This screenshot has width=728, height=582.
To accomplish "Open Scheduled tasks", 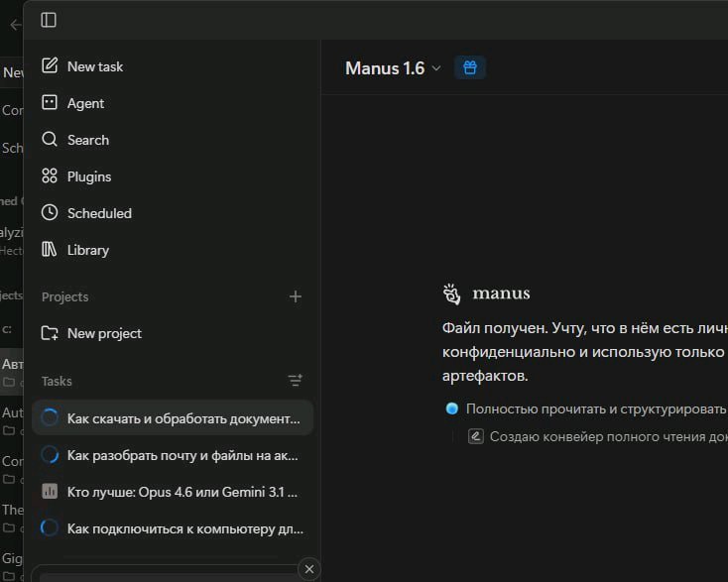I will coord(172,213).
